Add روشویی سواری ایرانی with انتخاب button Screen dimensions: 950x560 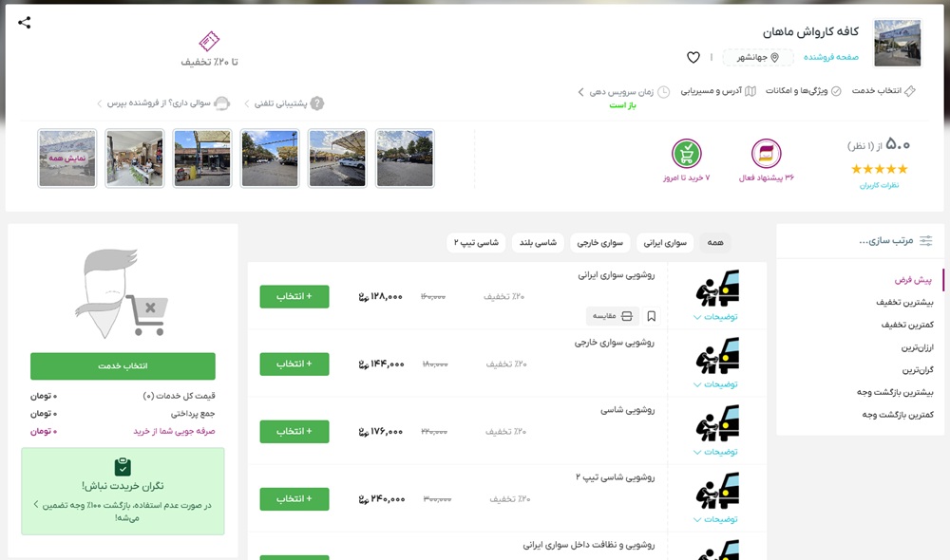(x=294, y=297)
